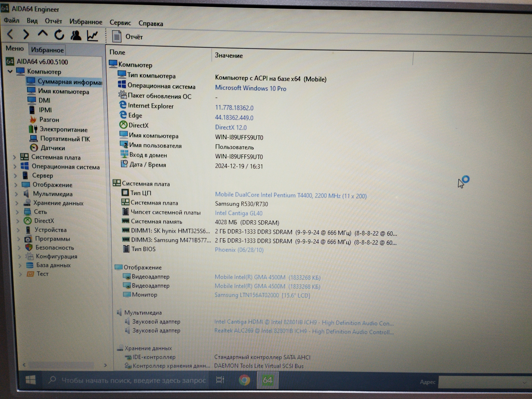Expand the DirectX tree node

coord(17,221)
